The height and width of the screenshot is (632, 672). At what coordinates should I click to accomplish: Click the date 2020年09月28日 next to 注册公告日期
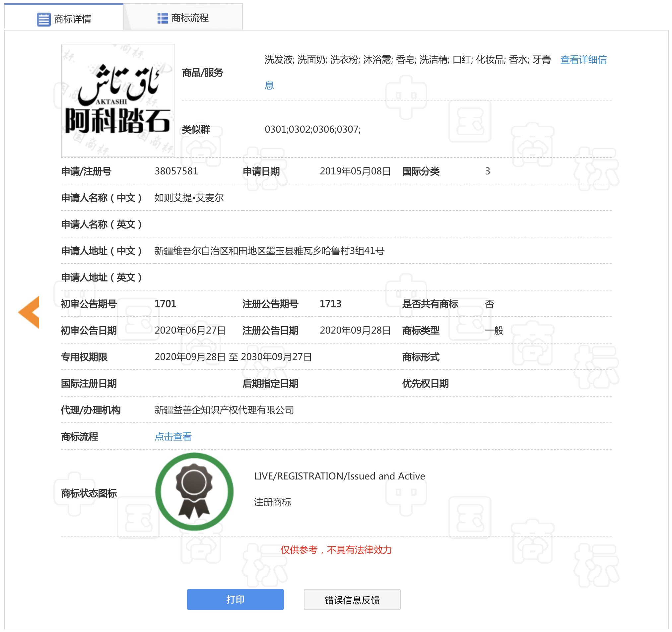(355, 331)
